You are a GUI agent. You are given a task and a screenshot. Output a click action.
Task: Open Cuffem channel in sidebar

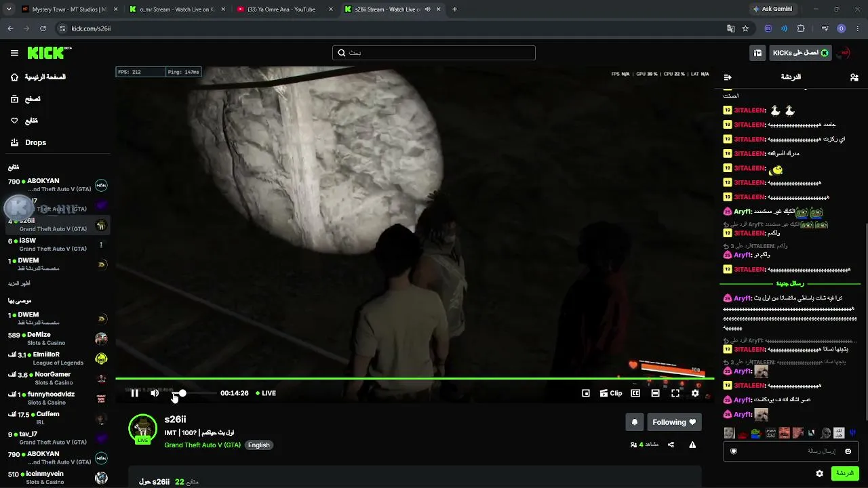click(58, 418)
